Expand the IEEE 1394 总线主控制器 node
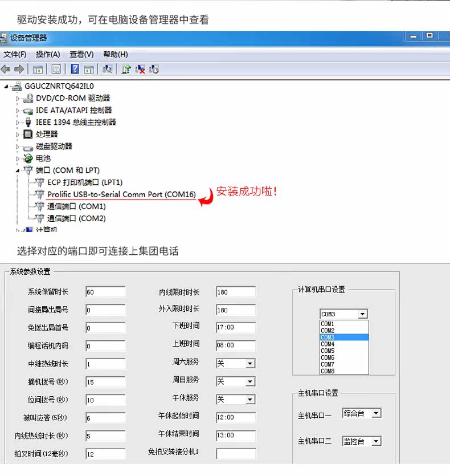The image size is (450, 476). [x=18, y=123]
